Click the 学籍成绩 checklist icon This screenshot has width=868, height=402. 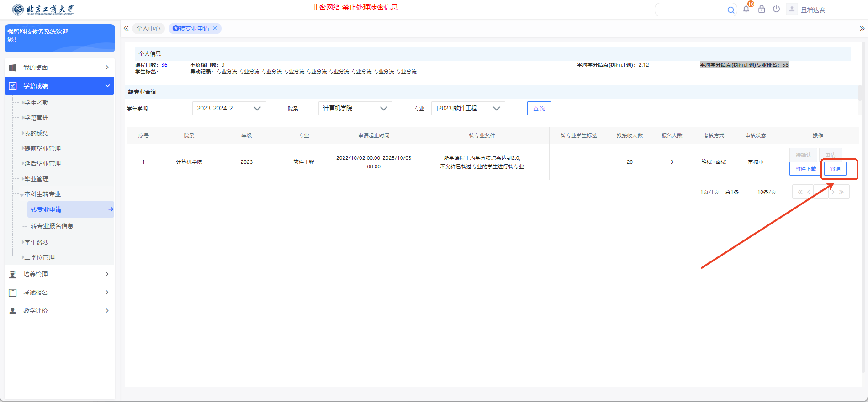point(13,86)
